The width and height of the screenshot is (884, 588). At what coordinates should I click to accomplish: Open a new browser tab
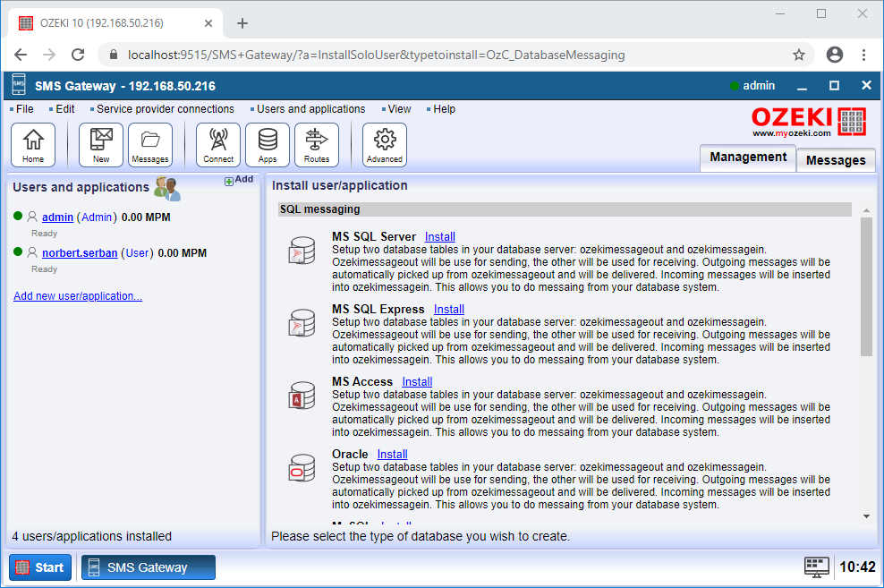pyautogui.click(x=242, y=23)
